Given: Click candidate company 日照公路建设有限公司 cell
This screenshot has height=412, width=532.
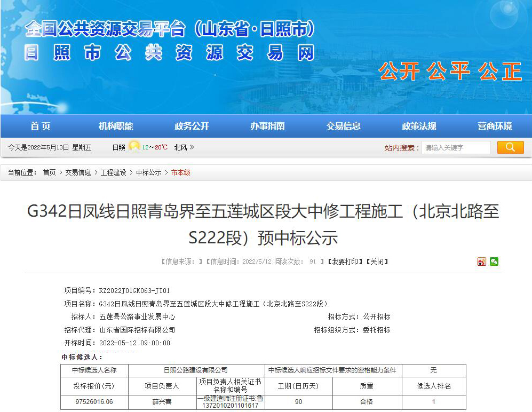Looking at the screenshot, I should [x=196, y=370].
